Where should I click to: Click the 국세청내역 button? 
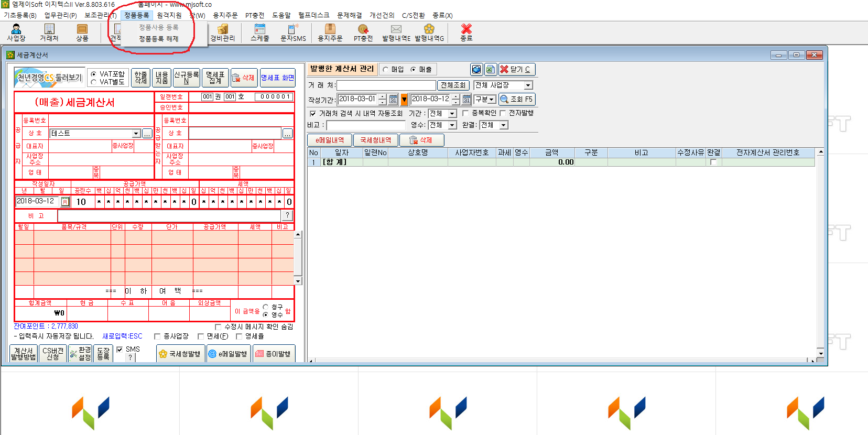[375, 140]
